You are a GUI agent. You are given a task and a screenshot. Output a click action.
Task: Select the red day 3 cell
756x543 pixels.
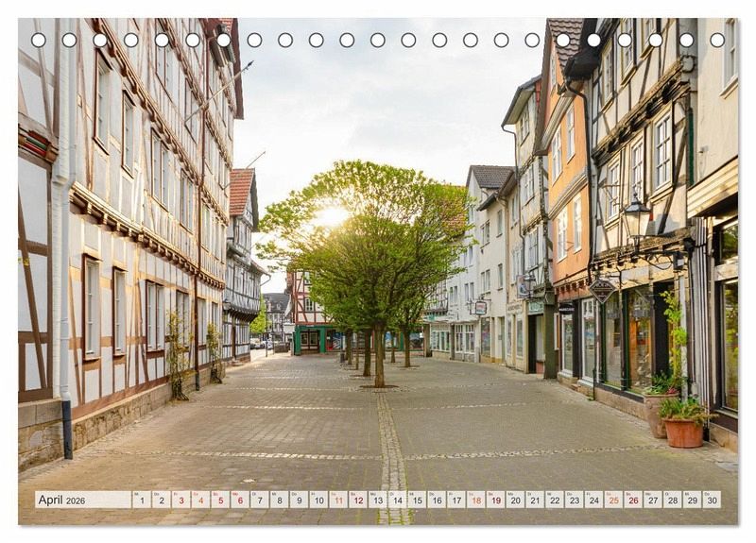tap(180, 500)
